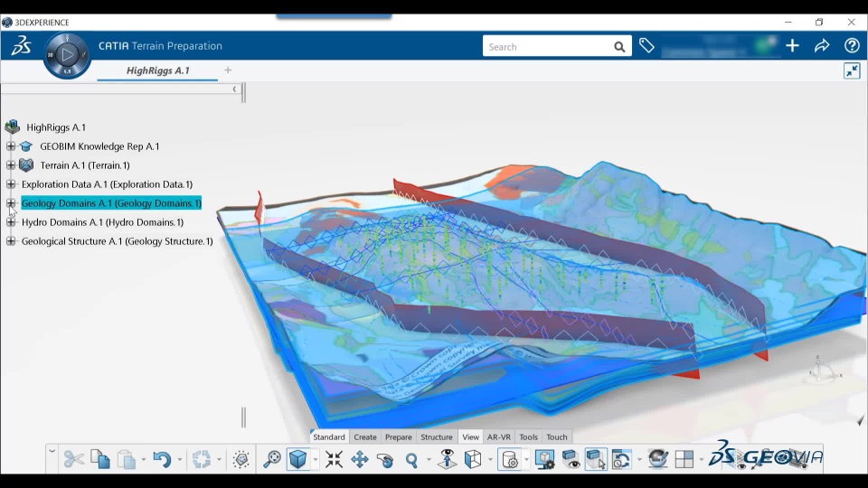Select HighRiggs A.1 root tree item
This screenshot has width=868, height=488.
[56, 127]
